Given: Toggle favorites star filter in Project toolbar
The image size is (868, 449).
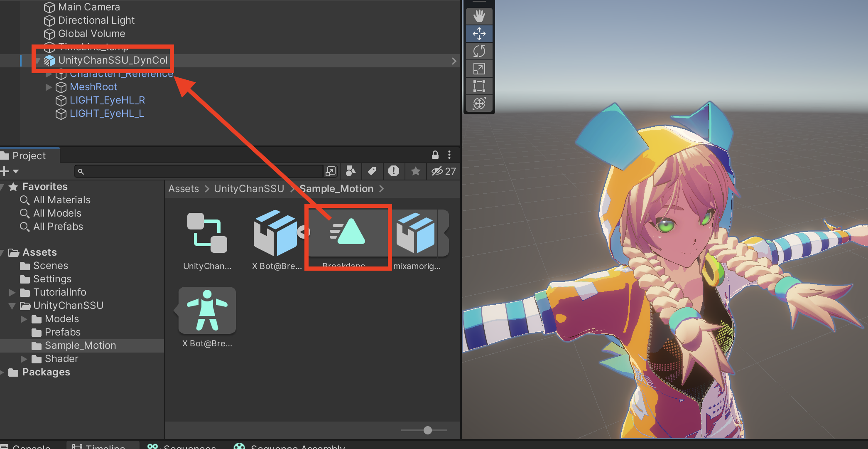Looking at the screenshot, I should 415,171.
